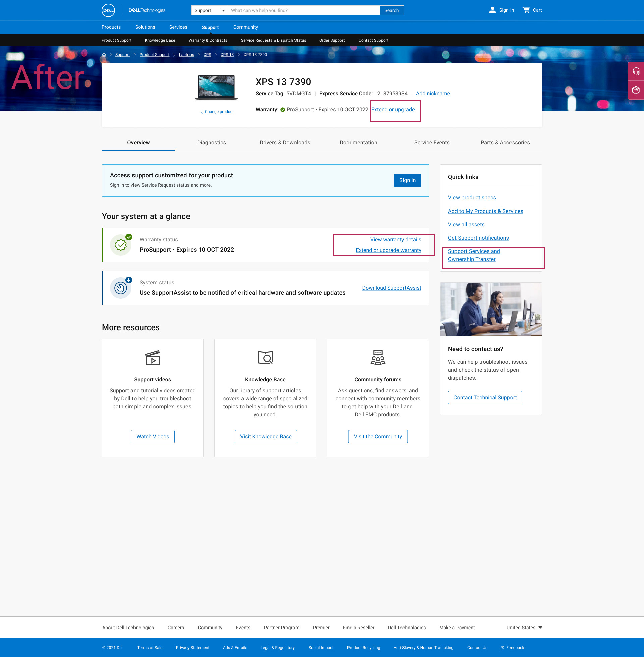Select Warranty & Contracts in the subnav
The width and height of the screenshot is (644, 657).
click(x=208, y=40)
